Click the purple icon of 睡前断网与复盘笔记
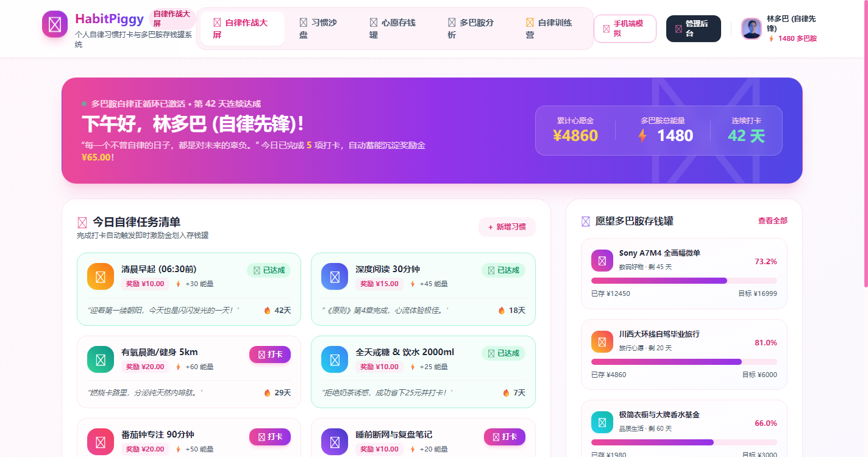Screen dimensions: 868x457 [x=335, y=442]
